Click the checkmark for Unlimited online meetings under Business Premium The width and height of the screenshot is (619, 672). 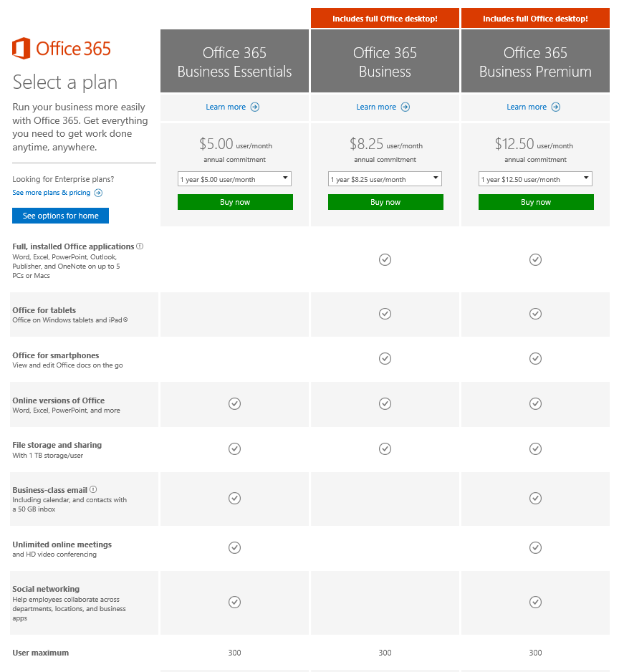pyautogui.click(x=535, y=547)
